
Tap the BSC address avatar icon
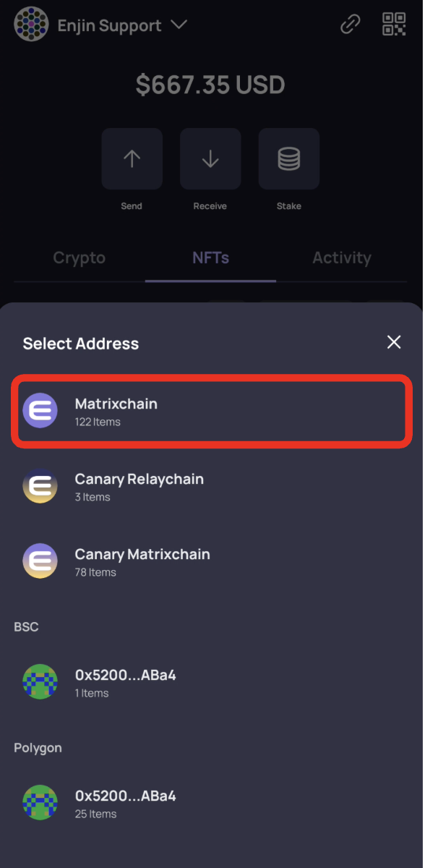40,681
